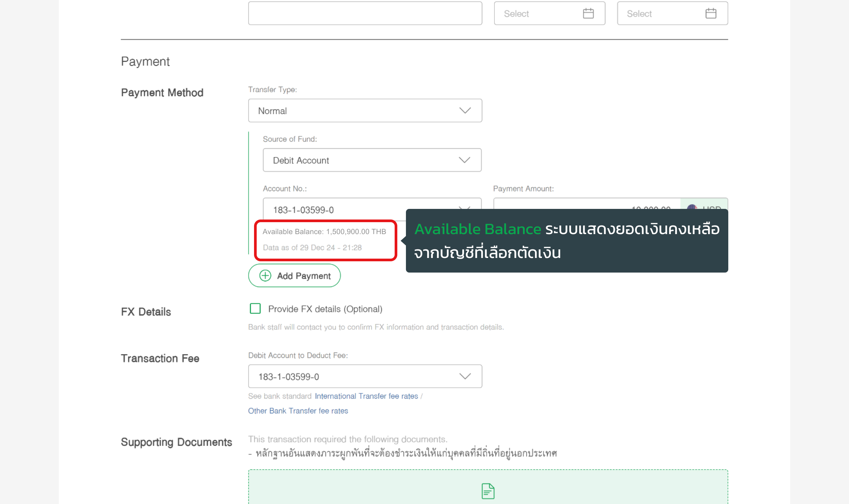The height and width of the screenshot is (504, 849).
Task: Open Other Bank Transfer fee rates link
Action: pos(298,410)
